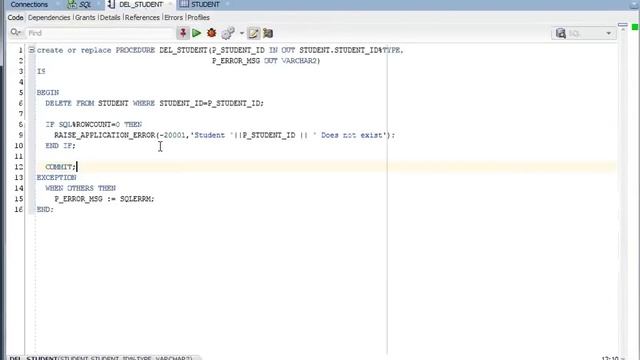Click the END IF; text

coord(60,146)
